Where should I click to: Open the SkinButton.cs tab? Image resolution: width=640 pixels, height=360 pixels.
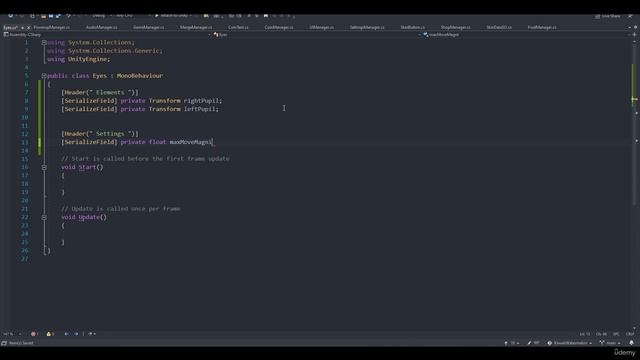(412, 27)
